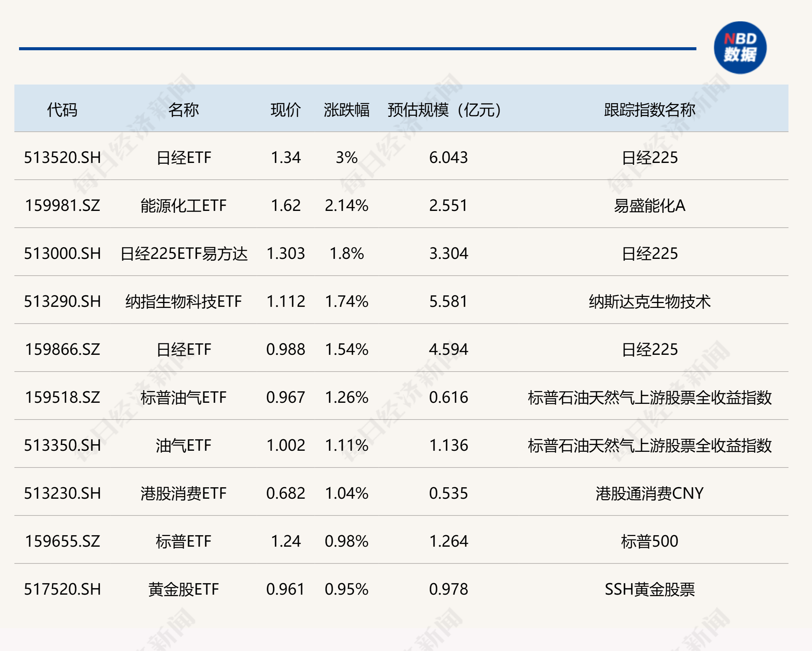The width and height of the screenshot is (812, 651).
Task: Click 油气ETF fund name
Action: 184,445
